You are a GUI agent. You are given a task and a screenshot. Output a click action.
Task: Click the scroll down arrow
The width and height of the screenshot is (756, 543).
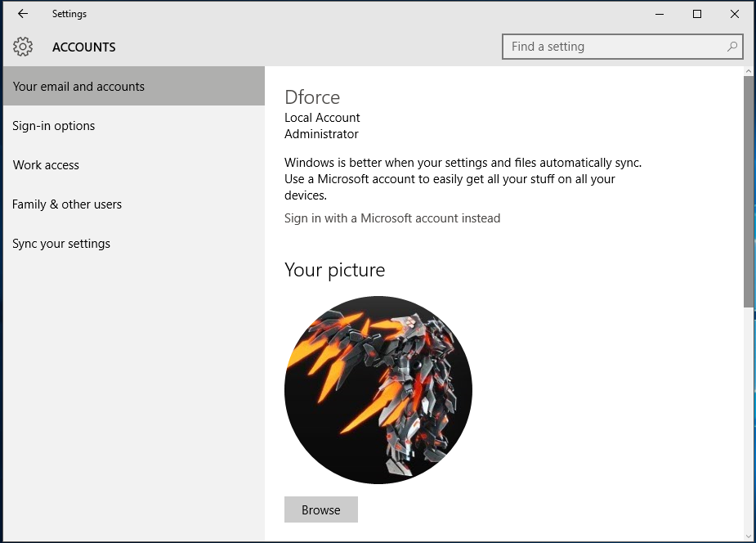click(x=749, y=536)
